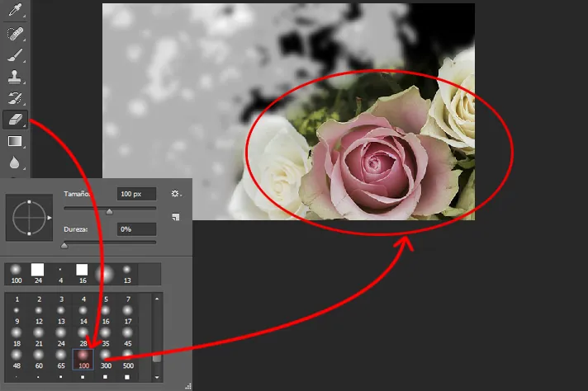Click the brush angle and roundness widget
Viewport: 588px width, 391px height.
click(x=29, y=218)
